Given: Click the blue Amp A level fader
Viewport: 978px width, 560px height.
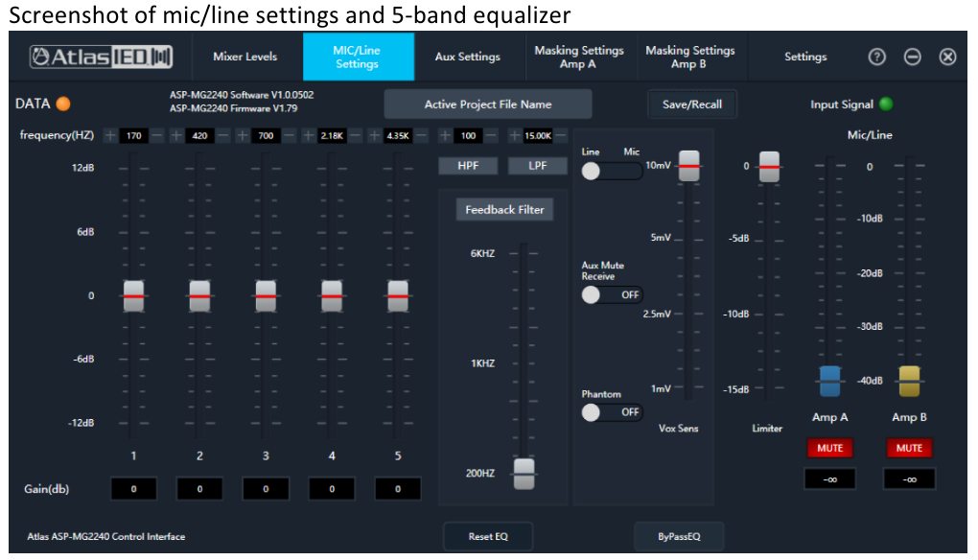Looking at the screenshot, I should pyautogui.click(x=829, y=381).
